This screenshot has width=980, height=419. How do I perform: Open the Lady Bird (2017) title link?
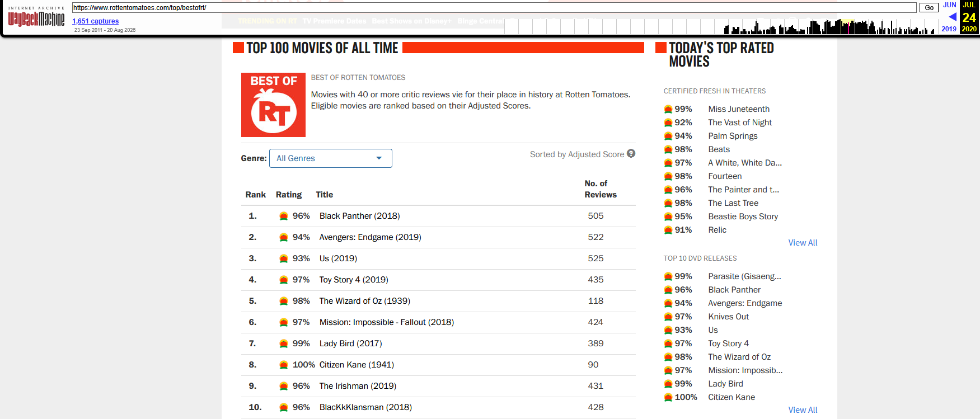coord(351,343)
